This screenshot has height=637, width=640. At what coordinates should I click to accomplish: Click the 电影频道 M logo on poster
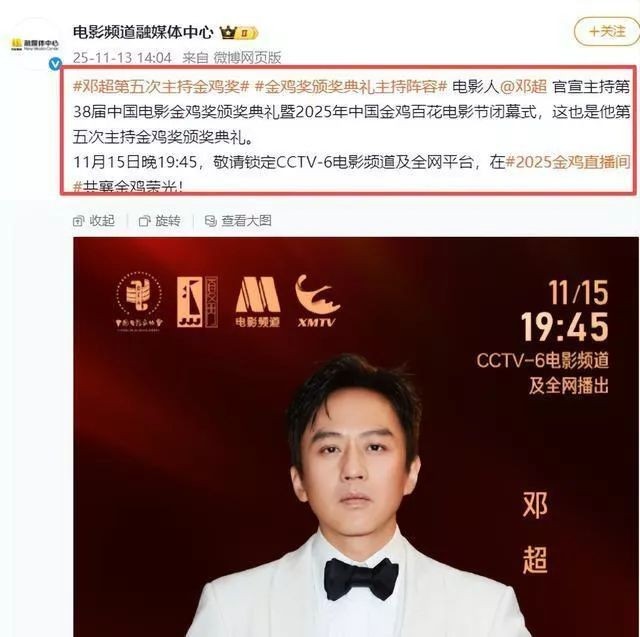[x=258, y=302]
